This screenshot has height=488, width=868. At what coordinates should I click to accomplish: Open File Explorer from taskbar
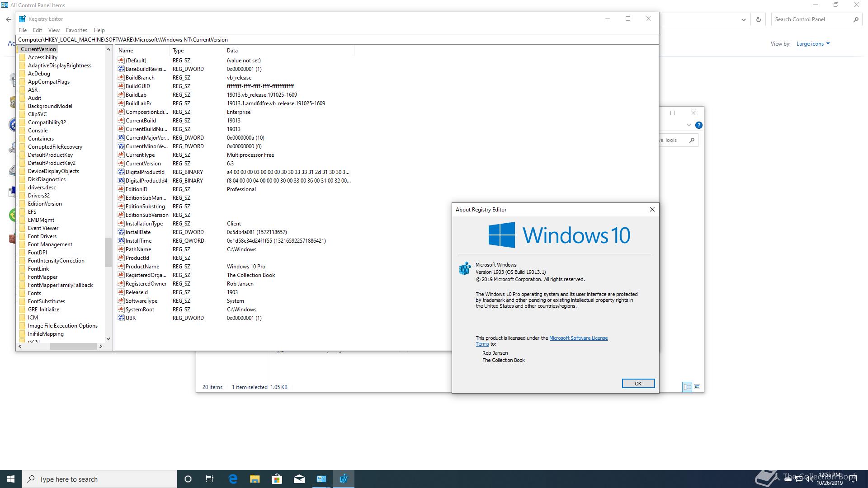click(255, 479)
